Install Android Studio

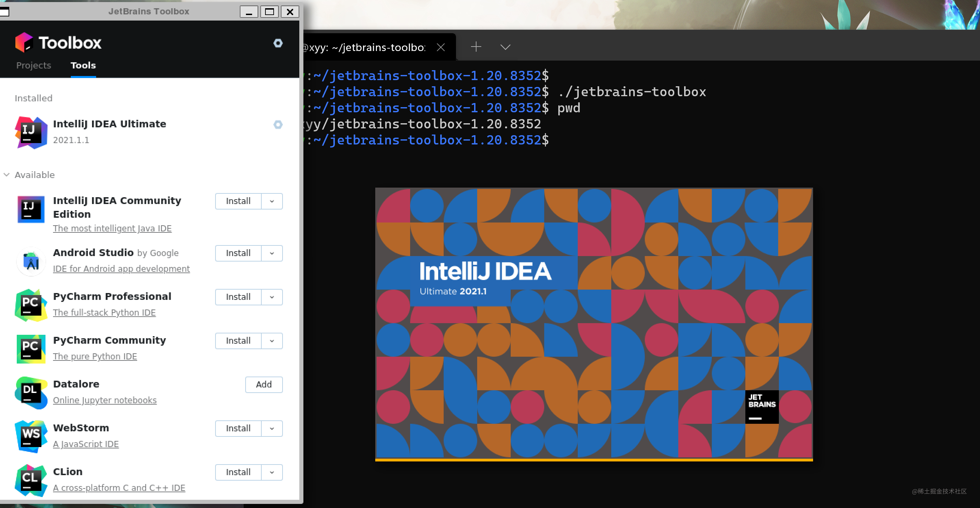point(237,253)
